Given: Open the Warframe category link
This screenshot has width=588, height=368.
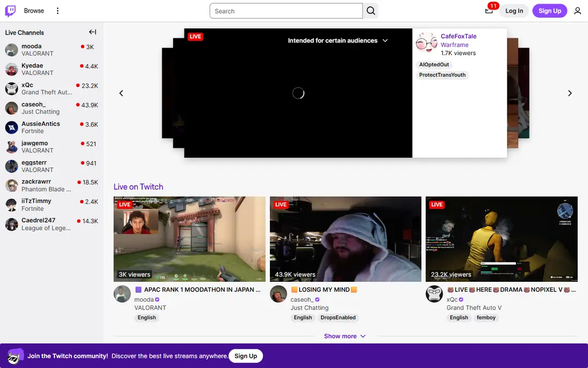Looking at the screenshot, I should pos(454,44).
